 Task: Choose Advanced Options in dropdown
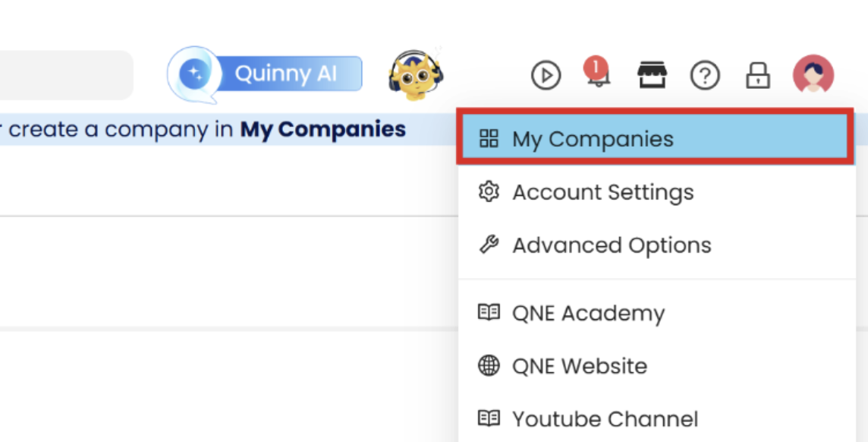[612, 245]
